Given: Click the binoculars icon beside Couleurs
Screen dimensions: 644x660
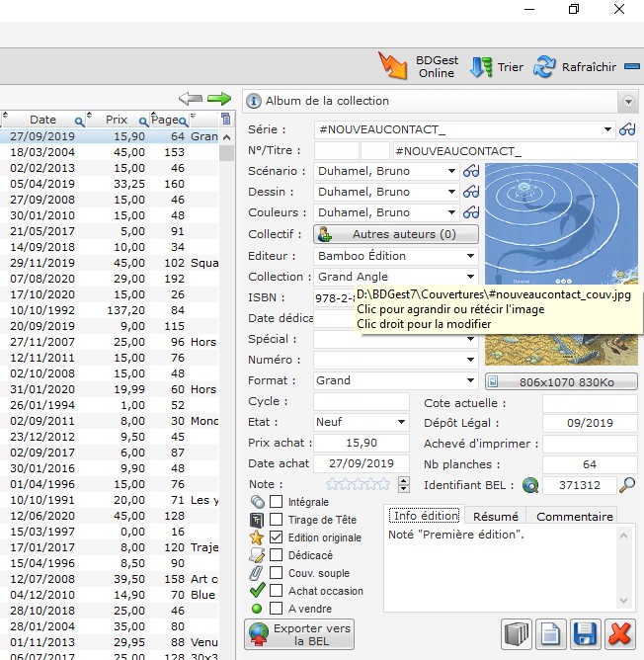Looking at the screenshot, I should coord(471,212).
